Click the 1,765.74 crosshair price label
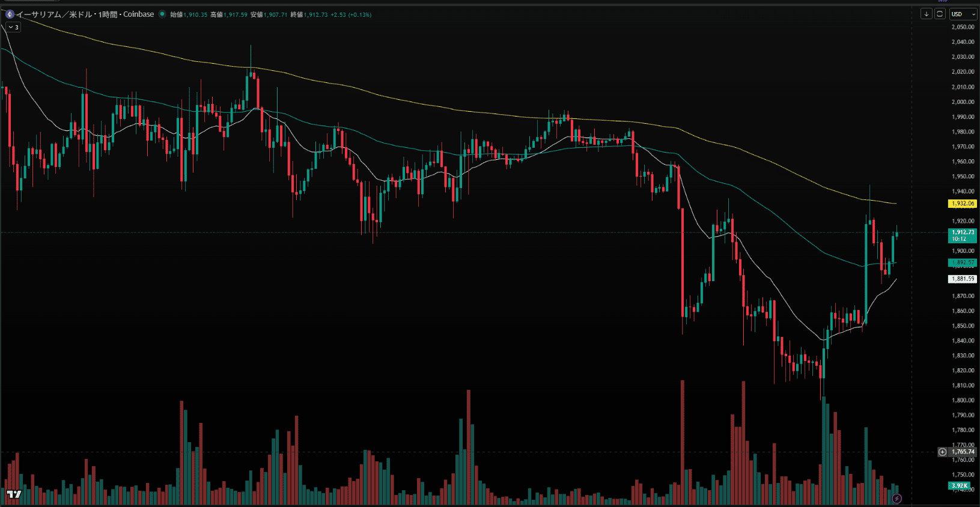The width and height of the screenshot is (980, 507). 963,452
